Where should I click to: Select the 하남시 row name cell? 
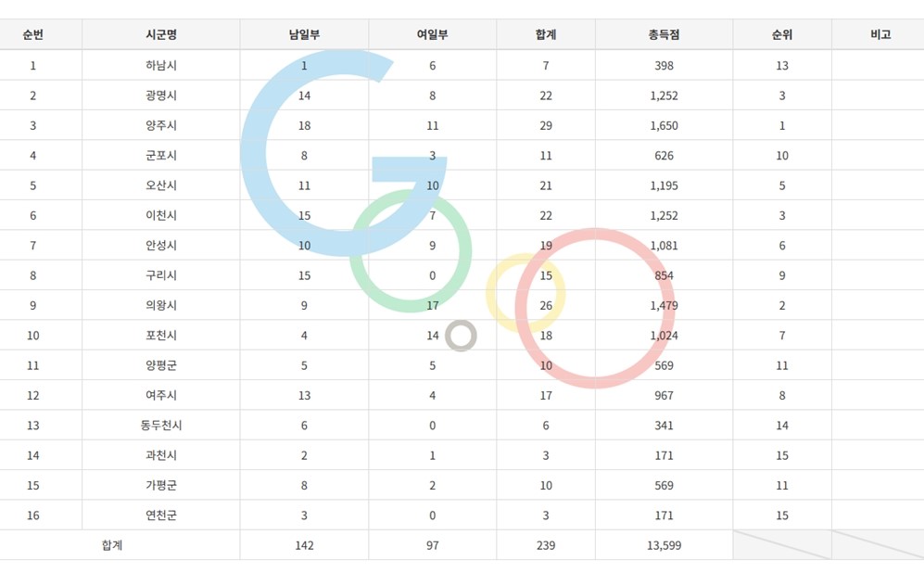coord(161,66)
